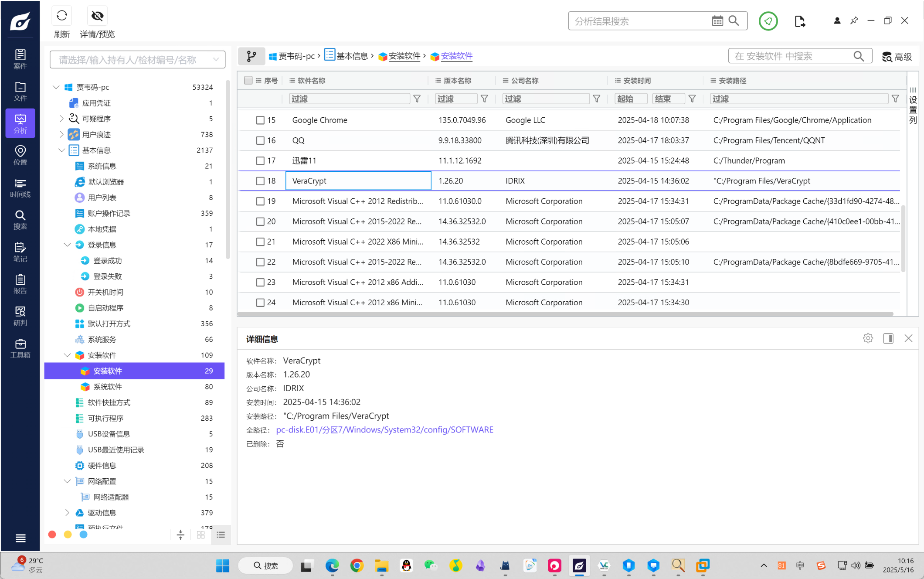This screenshot has width=924, height=579.
Task: Click the 高级 advanced search button
Action: pos(897,57)
